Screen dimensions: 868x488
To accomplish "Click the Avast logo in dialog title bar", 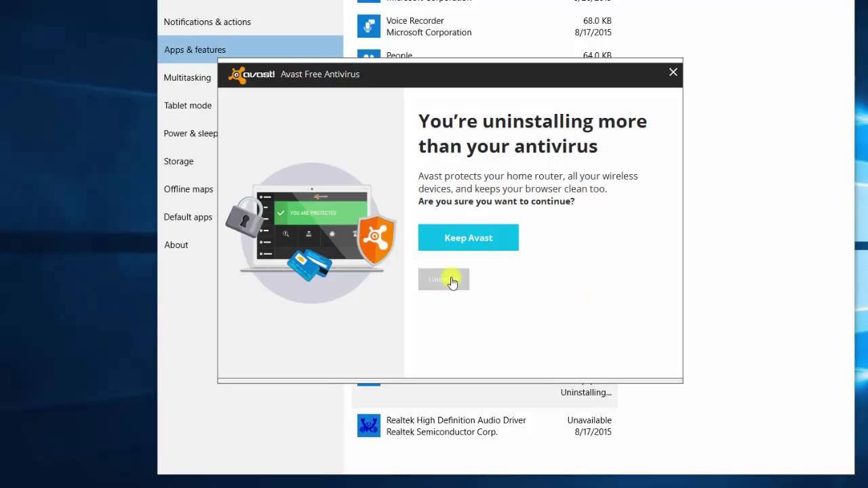I will (x=252, y=75).
